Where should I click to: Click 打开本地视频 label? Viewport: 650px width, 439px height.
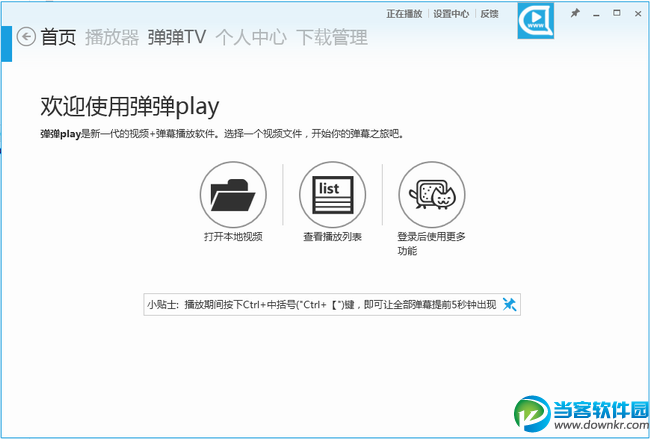pos(233,237)
